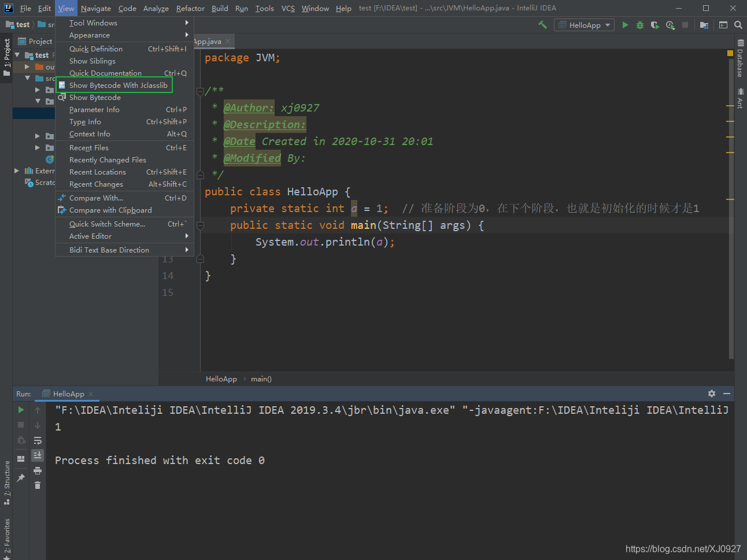Click the up arrow stack-trace icon in Run panel
Viewport: 747px width, 560px height.
point(38,410)
